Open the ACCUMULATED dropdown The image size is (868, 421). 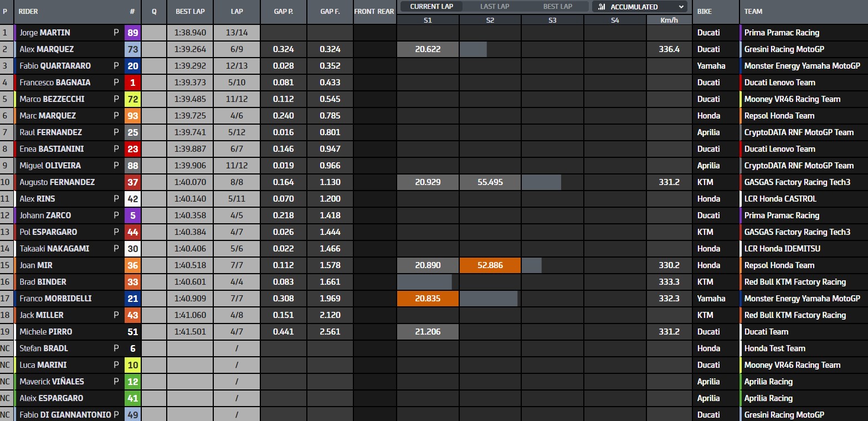tap(640, 7)
